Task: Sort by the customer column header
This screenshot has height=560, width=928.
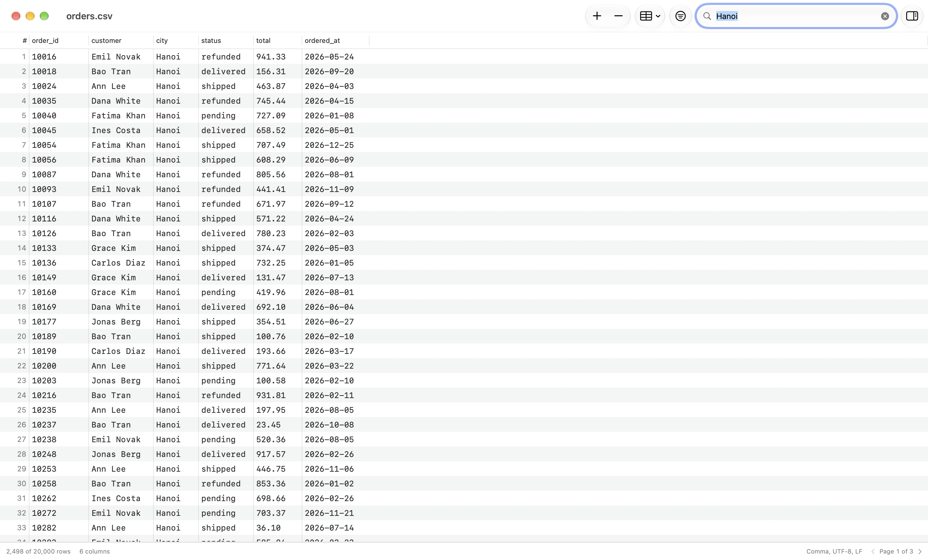Action: pos(121,40)
